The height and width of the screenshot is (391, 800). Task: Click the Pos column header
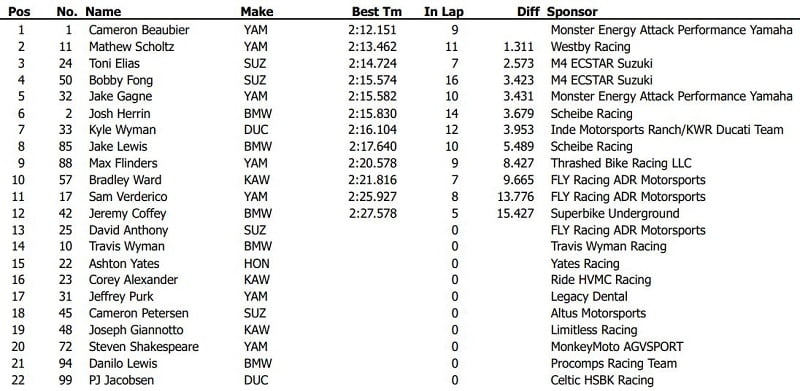coord(20,11)
